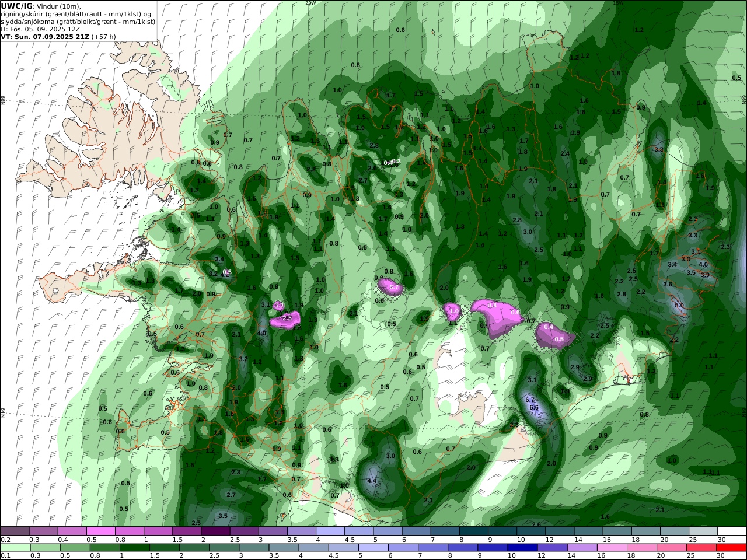Viewport: 747px width, 560px height.
Task: Click the violet rain swatch at 14
Action: [582, 548]
